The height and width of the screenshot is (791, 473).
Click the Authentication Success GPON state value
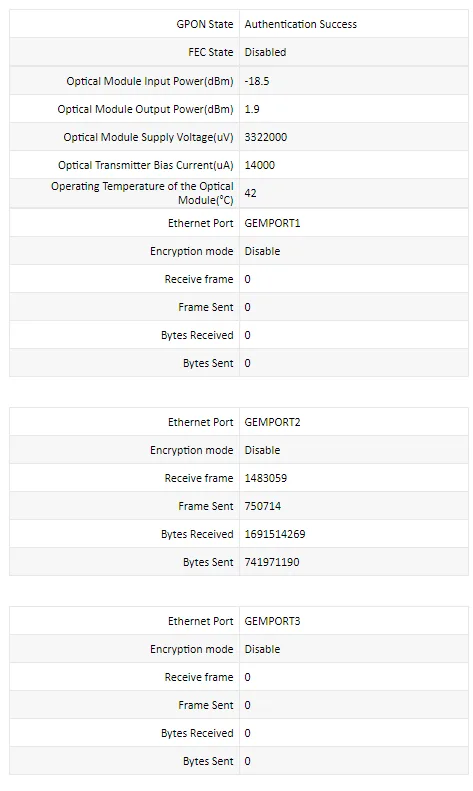301,24
